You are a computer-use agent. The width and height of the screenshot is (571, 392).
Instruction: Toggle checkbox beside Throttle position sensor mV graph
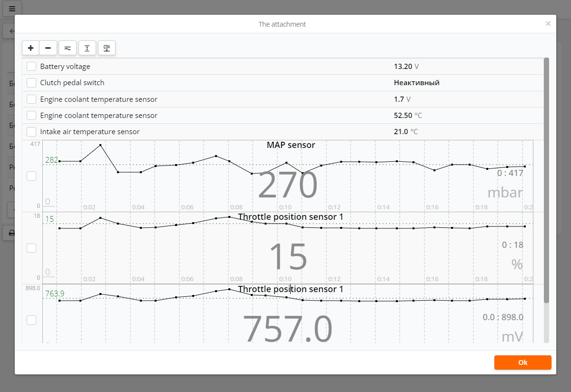pos(31,320)
